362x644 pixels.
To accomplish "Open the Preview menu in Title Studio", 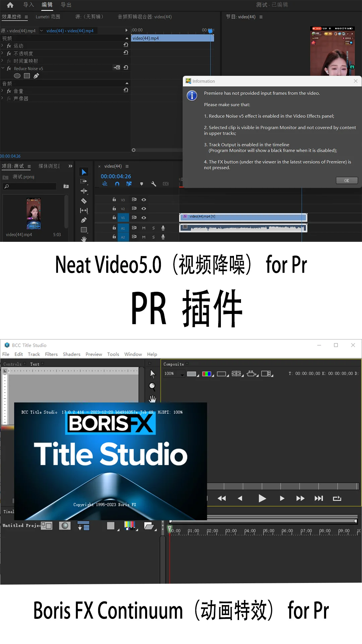I will coord(94,354).
